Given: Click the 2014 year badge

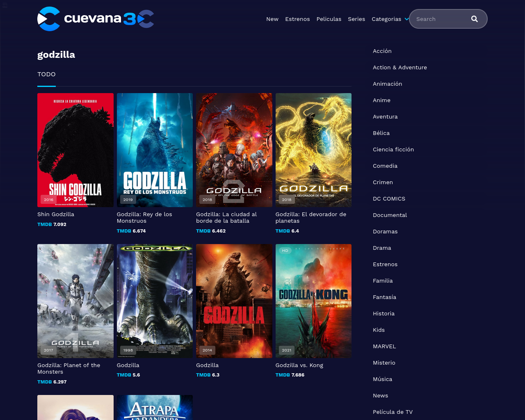Looking at the screenshot, I should click(x=207, y=350).
